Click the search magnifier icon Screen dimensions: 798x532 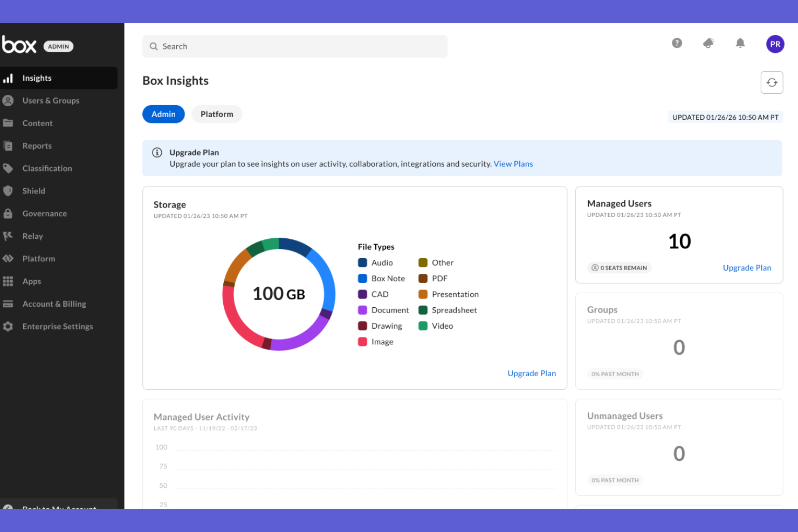tap(154, 46)
